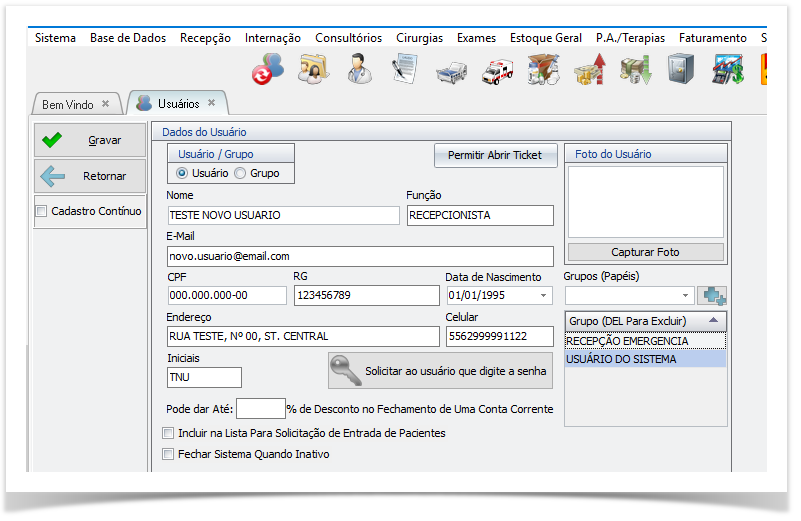Open the Data de Nascimento date picker
801x521 pixels.
[544, 295]
